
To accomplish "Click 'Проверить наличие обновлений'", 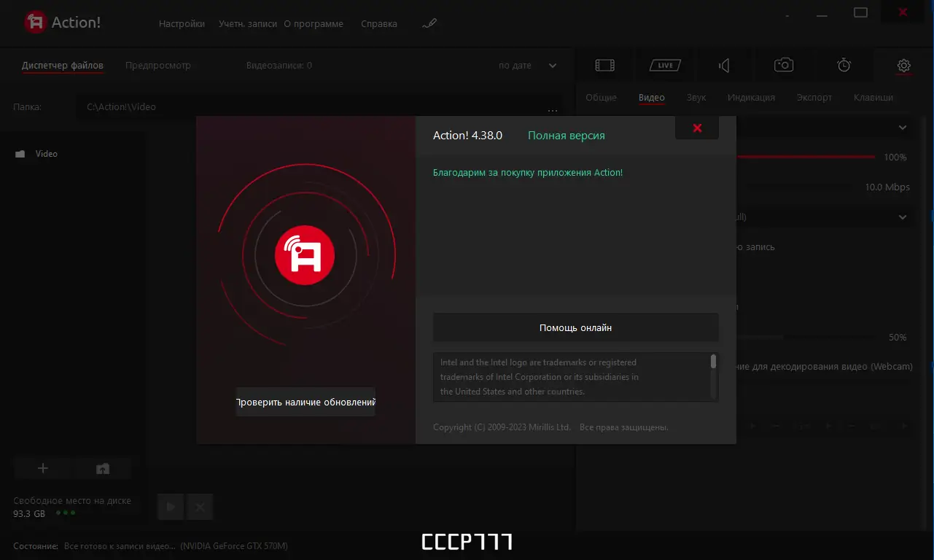I will click(305, 402).
